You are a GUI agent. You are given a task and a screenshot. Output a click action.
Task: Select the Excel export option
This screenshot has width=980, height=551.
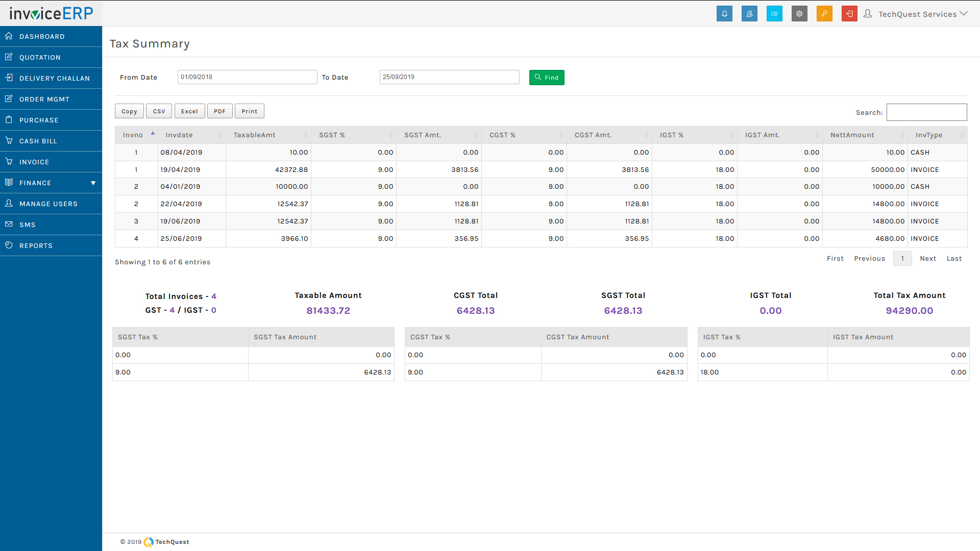[x=188, y=111]
